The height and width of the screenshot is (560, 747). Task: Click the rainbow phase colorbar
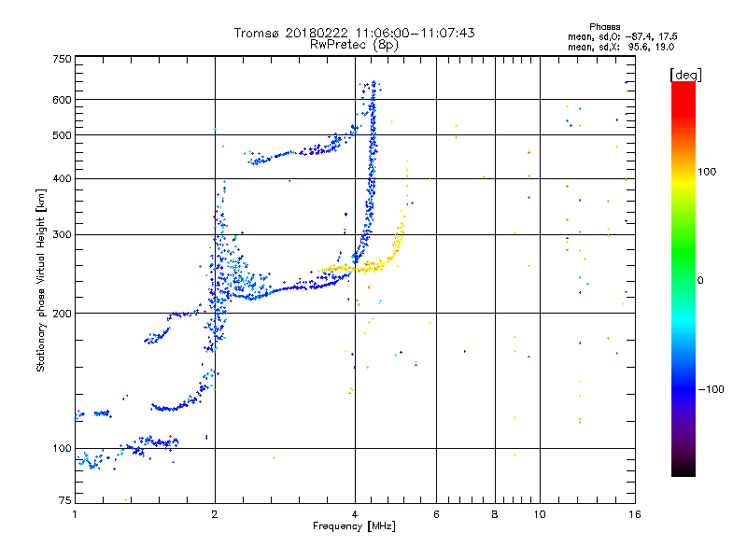click(x=684, y=278)
